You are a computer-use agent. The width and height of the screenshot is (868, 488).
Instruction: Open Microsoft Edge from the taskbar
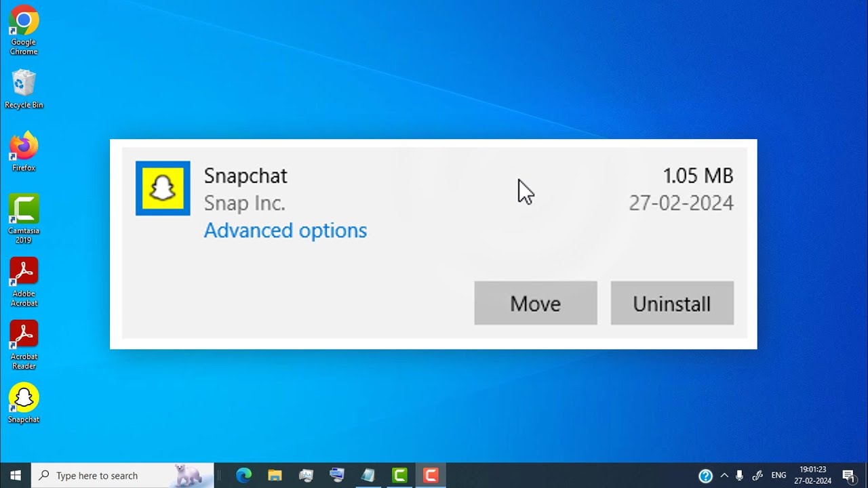click(x=243, y=475)
